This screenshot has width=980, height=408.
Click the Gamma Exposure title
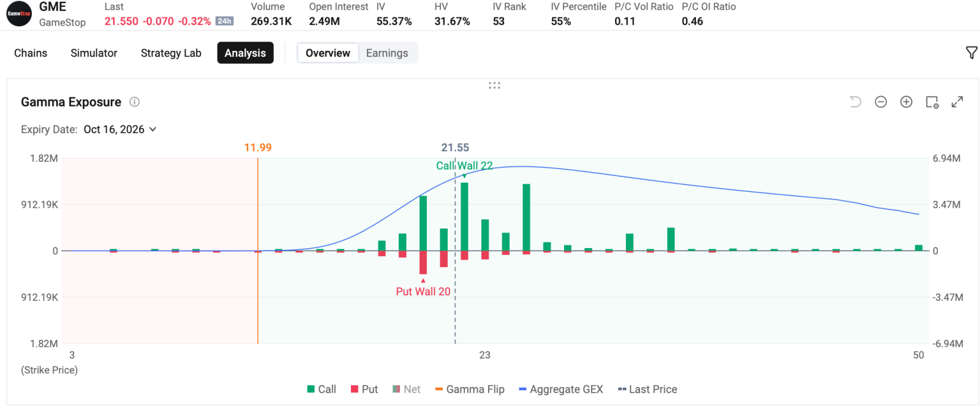point(71,102)
